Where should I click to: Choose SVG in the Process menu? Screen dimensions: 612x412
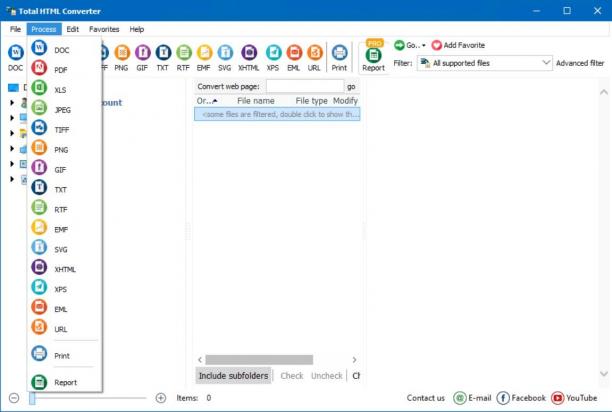[64, 249]
